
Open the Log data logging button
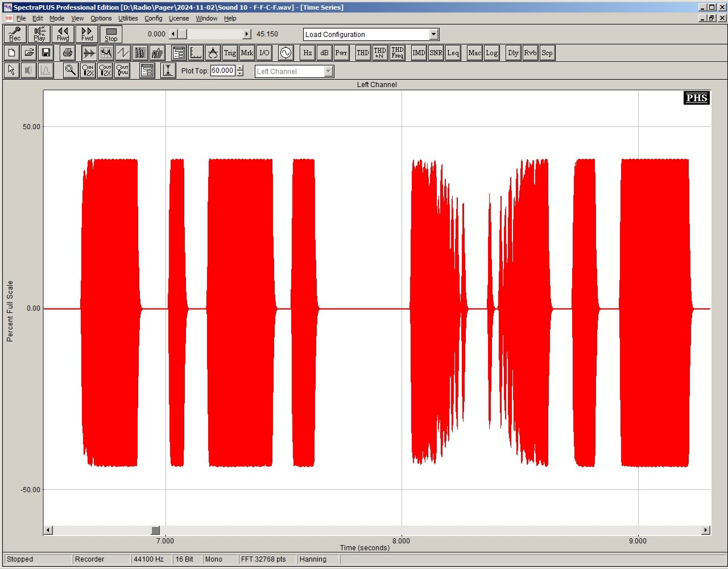491,53
